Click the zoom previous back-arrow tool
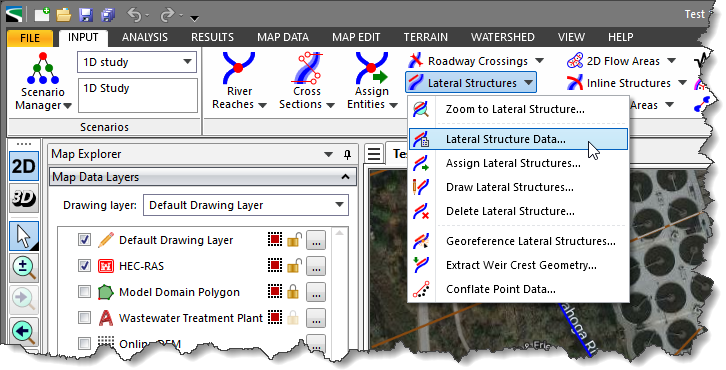Image resolution: width=726 pixels, height=370 pixels. (x=24, y=332)
